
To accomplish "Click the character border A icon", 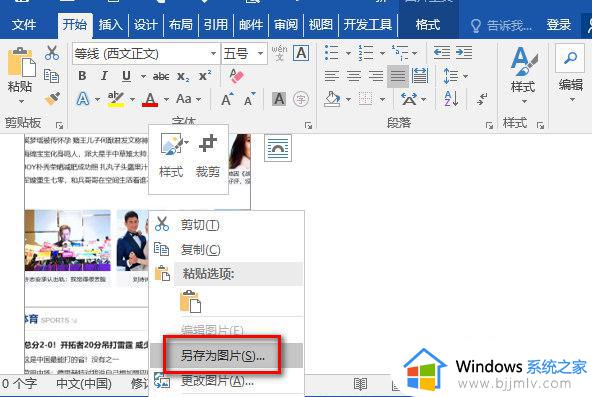I will (x=301, y=53).
